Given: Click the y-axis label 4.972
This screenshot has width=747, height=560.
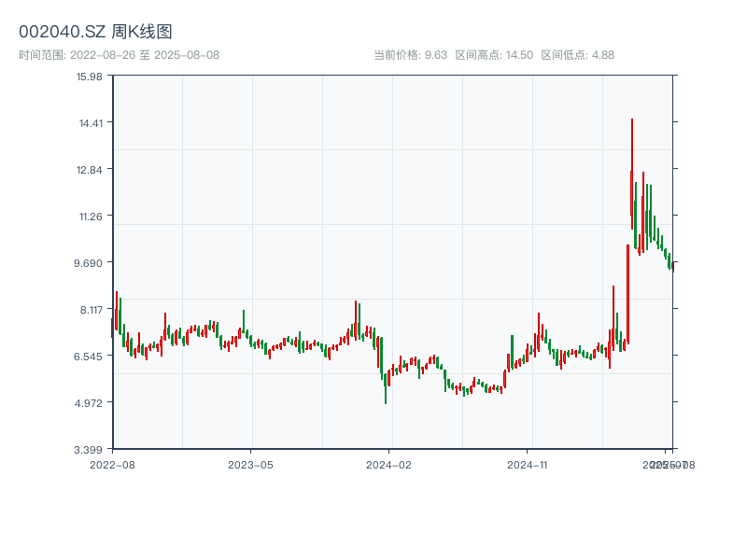Looking at the screenshot, I should (x=88, y=404).
